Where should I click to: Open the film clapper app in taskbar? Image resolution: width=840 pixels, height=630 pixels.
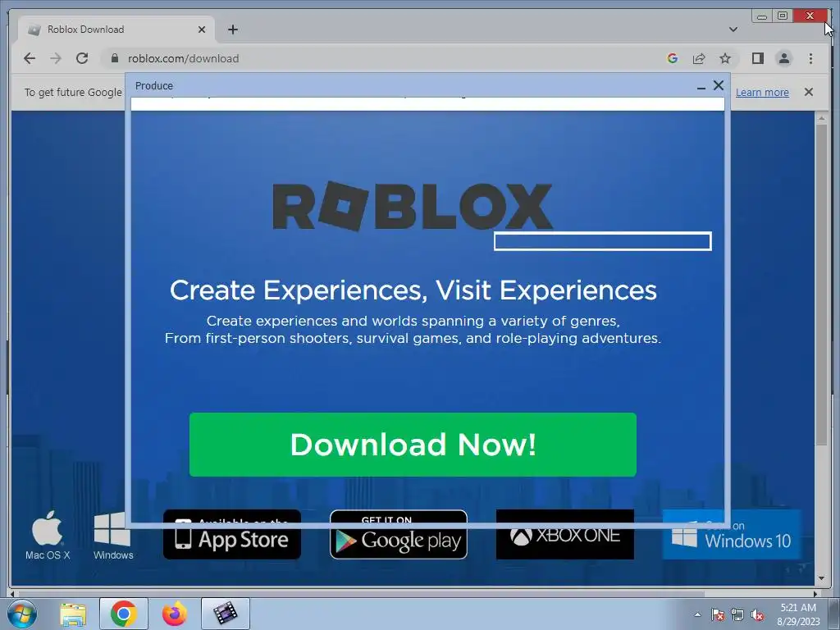click(x=225, y=614)
